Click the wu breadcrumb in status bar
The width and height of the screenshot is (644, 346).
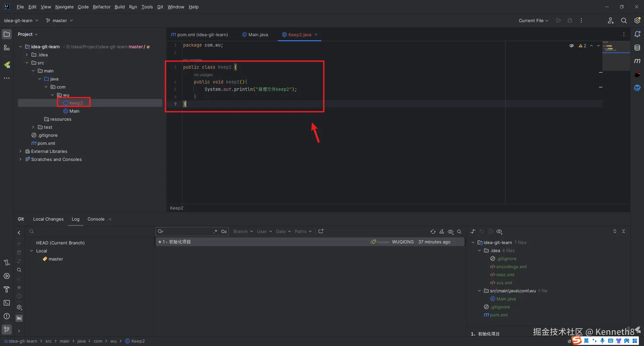coord(113,341)
